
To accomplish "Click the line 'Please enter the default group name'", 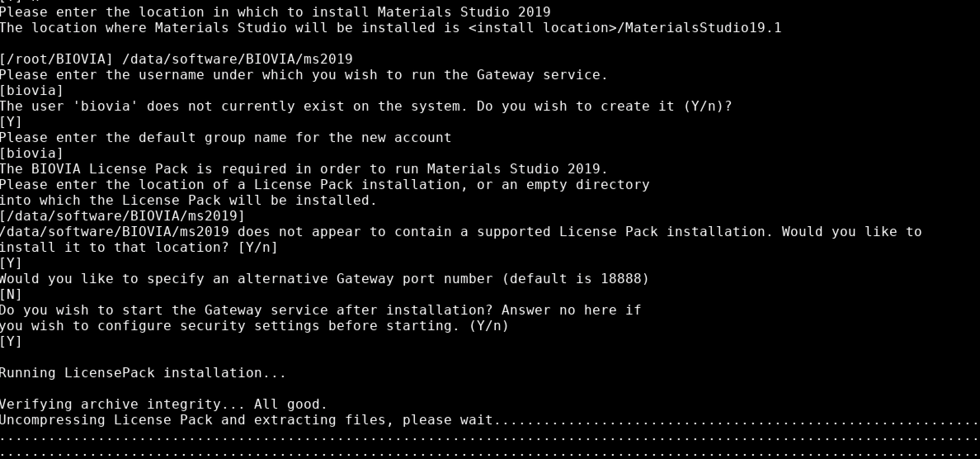I will [226, 137].
